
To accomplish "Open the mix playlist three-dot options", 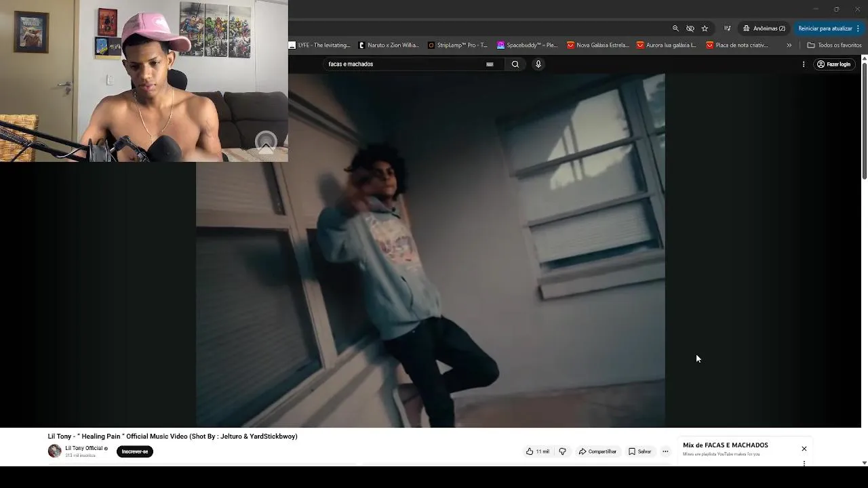I will tap(804, 464).
